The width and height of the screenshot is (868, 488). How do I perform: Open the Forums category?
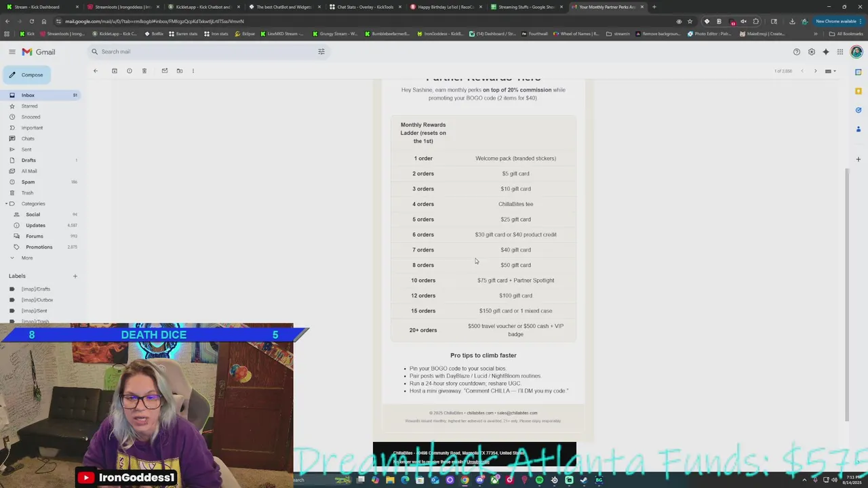point(40,236)
